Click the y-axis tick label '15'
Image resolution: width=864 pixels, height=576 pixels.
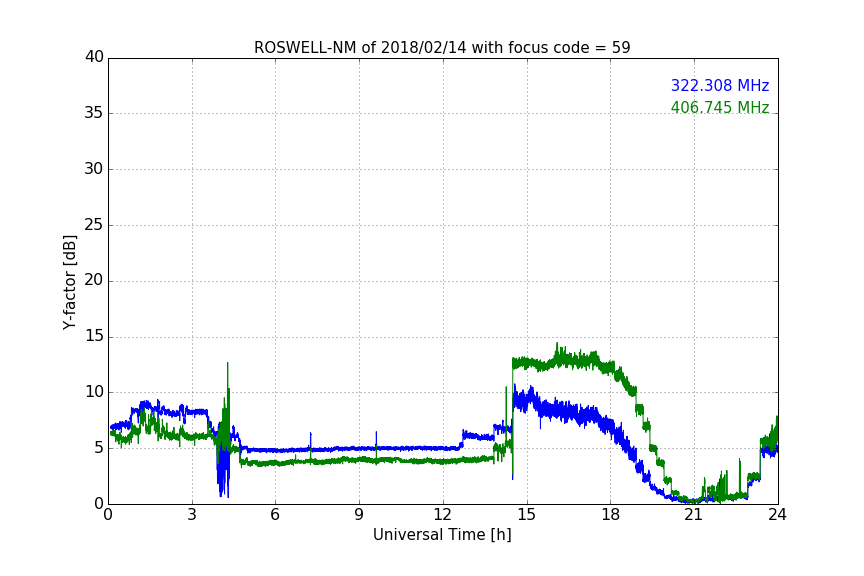[x=94, y=336]
